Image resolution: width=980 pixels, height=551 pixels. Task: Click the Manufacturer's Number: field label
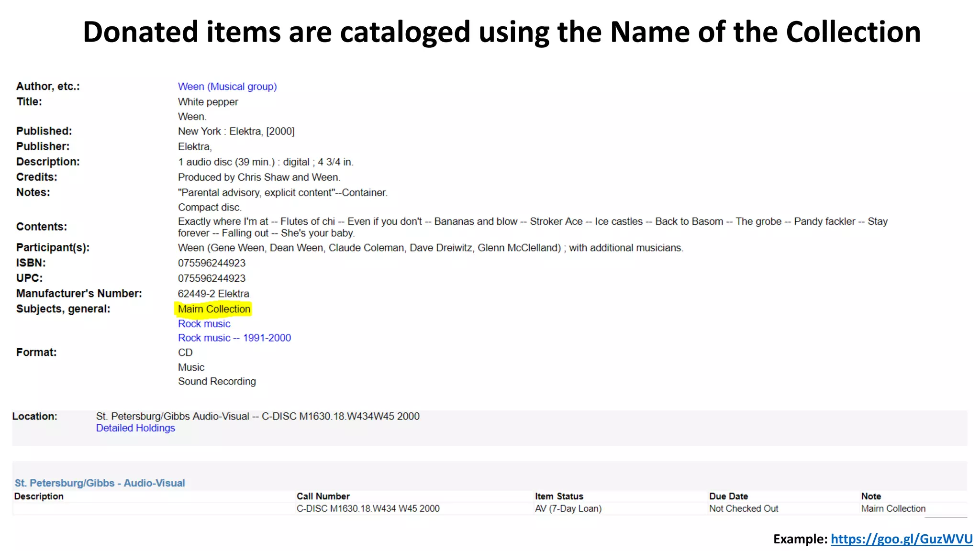click(79, 294)
